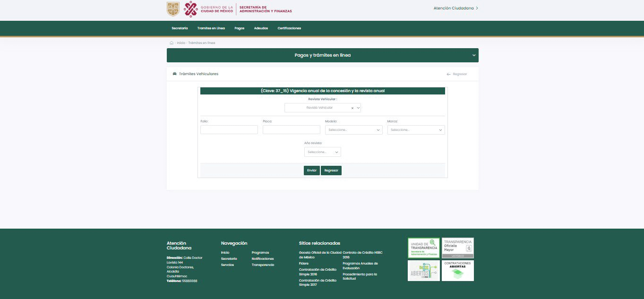Open the Marca dropdown
644x299 pixels.
[x=416, y=129]
